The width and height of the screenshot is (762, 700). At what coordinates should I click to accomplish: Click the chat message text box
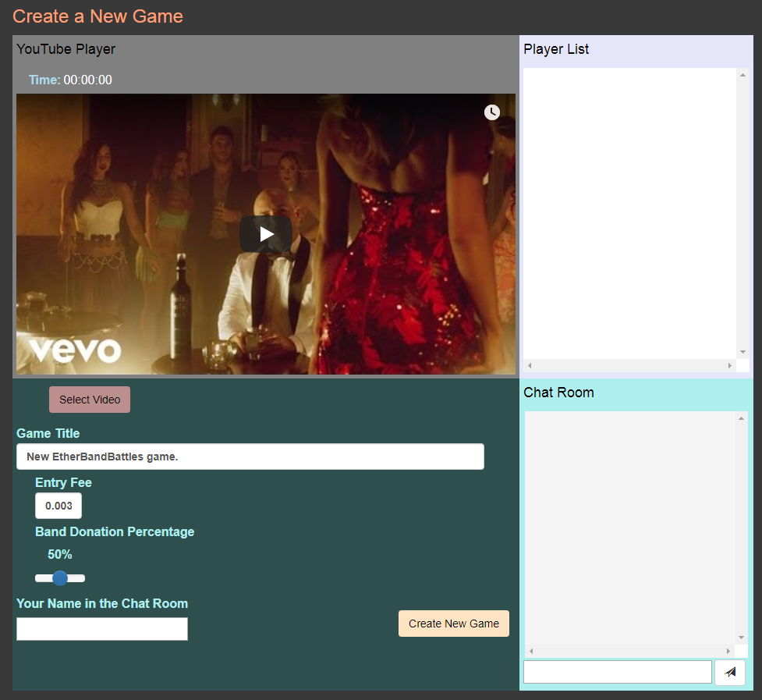pos(617,672)
